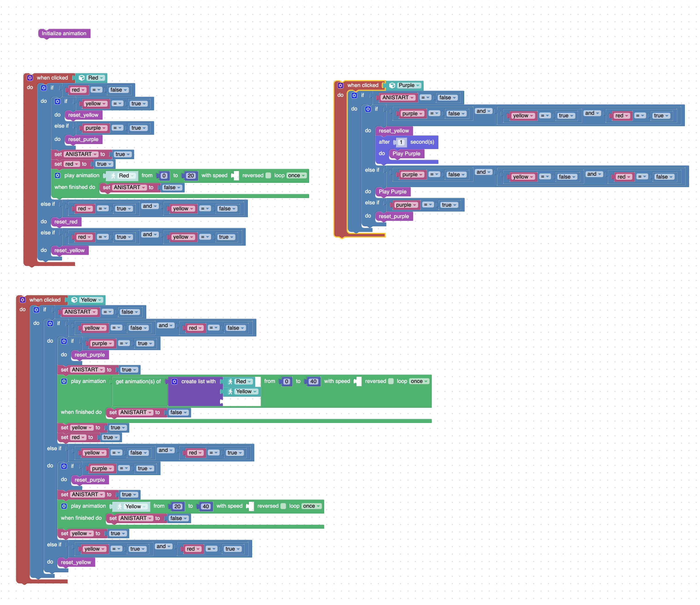
Task: Click the 'from' value 0 in list animation
Action: click(286, 381)
